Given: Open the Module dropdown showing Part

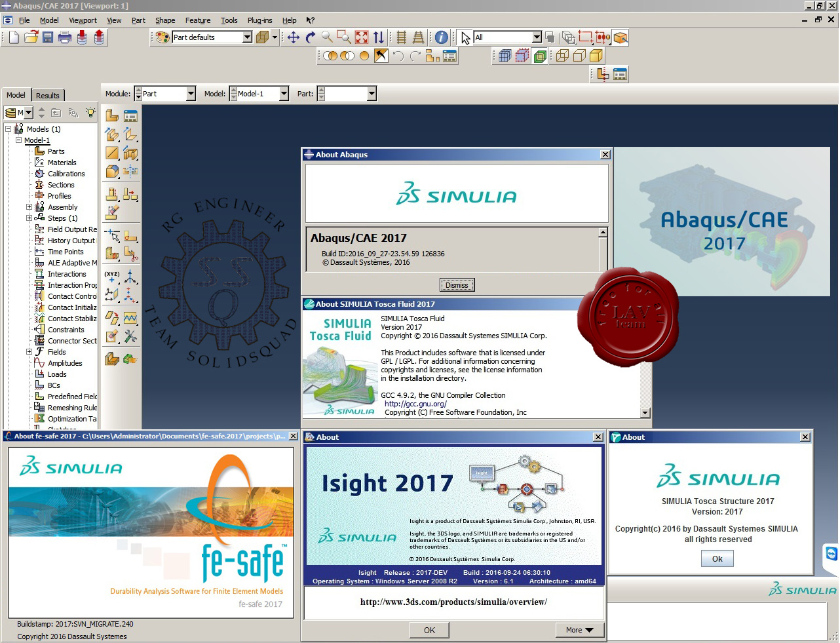Looking at the screenshot, I should [x=191, y=94].
